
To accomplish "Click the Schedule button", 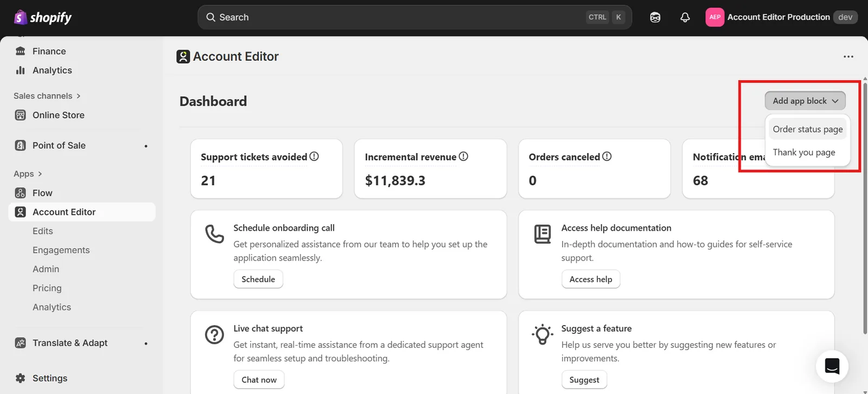I will 258,279.
